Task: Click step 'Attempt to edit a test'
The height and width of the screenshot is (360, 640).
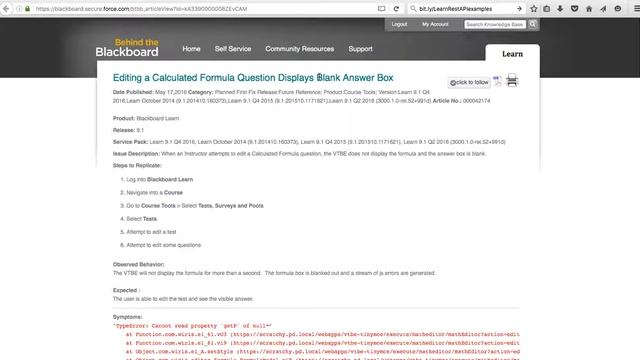Action: tap(151, 232)
